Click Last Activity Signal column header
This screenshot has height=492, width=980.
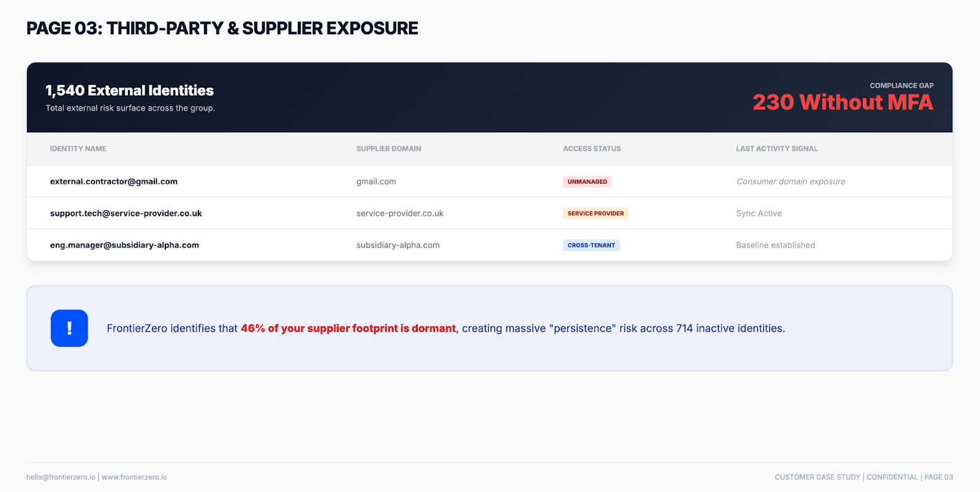point(777,149)
